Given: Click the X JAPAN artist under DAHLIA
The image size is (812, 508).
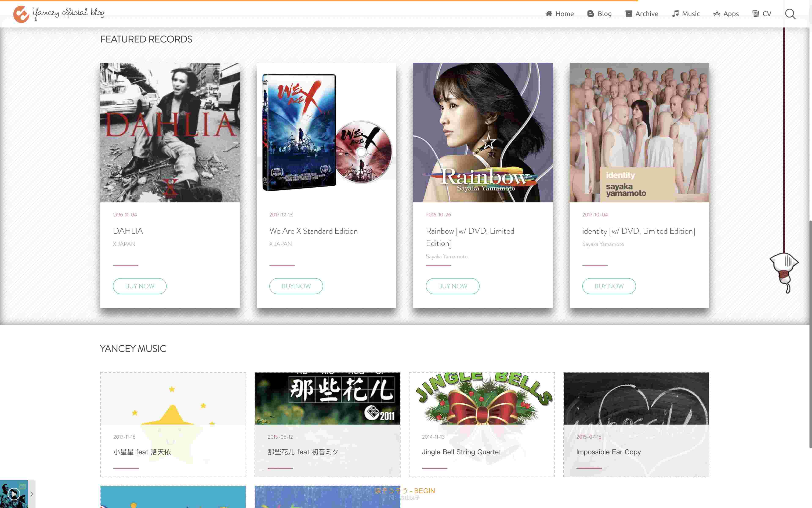Looking at the screenshot, I should (x=124, y=244).
